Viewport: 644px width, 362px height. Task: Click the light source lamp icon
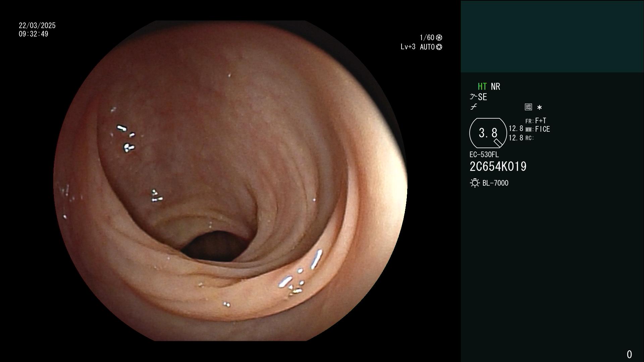click(x=475, y=183)
